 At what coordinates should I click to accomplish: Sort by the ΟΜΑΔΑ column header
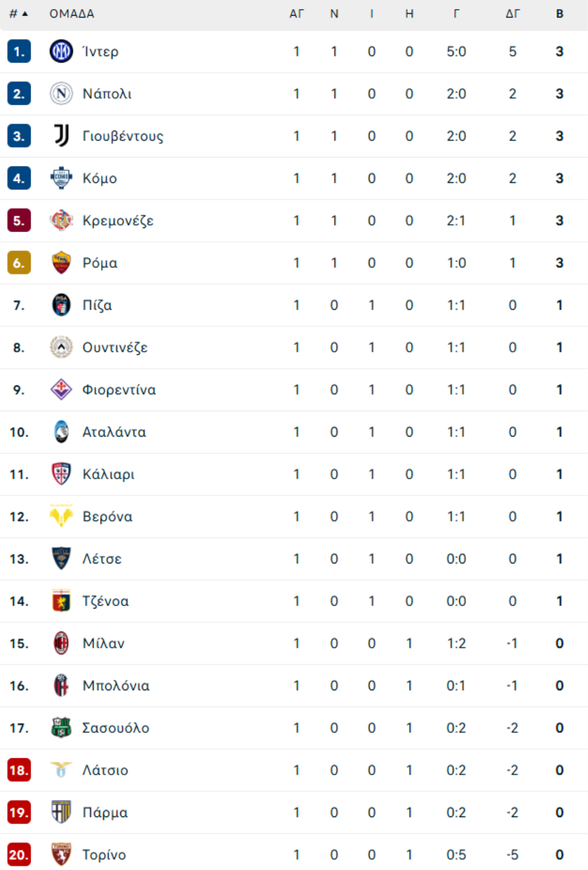(72, 14)
